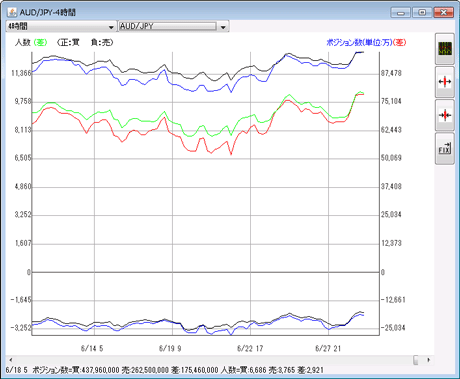Click the horizontal expand arrows icon

coord(445,82)
